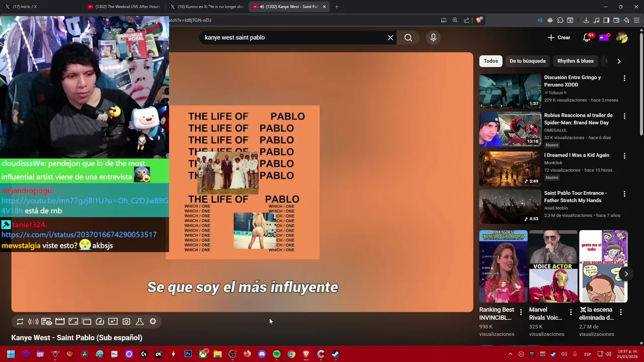Select the Todos filter chip
This screenshot has width=644, height=362.
click(491, 61)
